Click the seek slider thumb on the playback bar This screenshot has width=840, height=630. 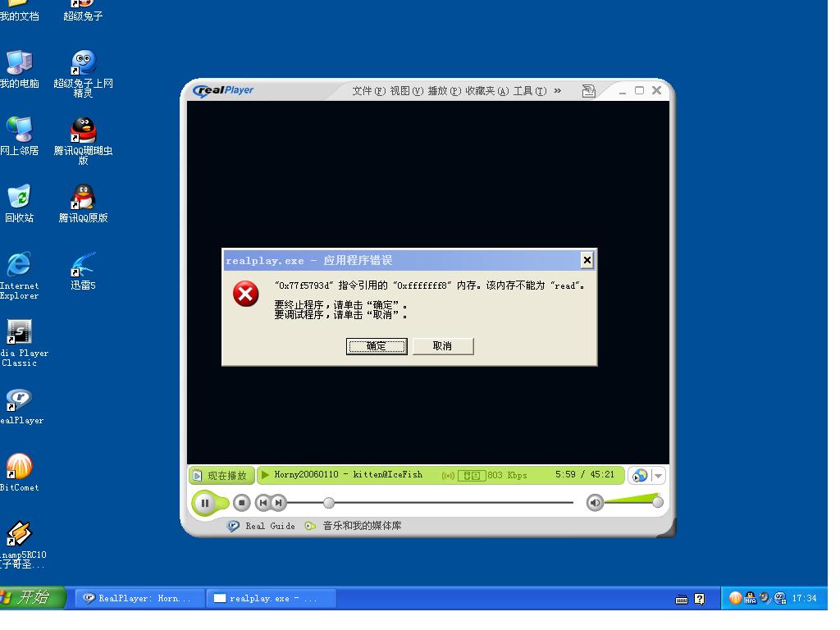329,503
